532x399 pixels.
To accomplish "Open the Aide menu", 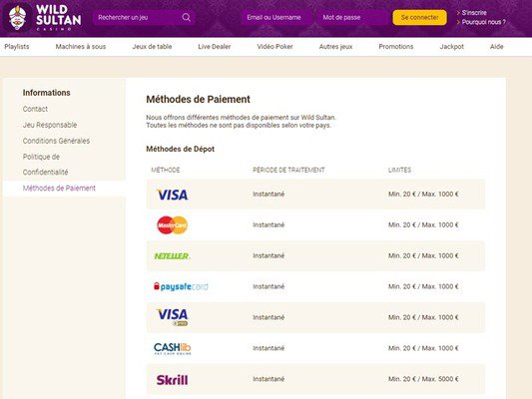I will (497, 47).
